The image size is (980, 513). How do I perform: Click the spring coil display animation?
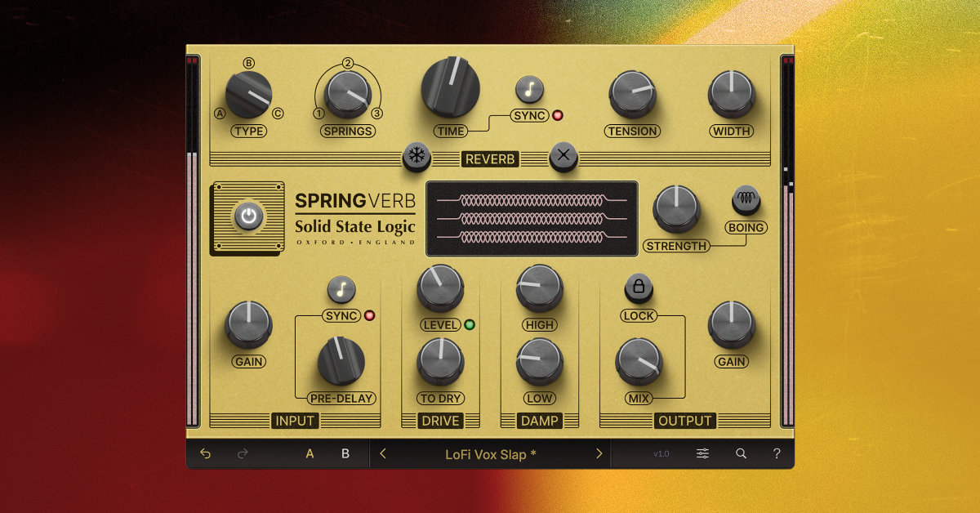click(532, 218)
